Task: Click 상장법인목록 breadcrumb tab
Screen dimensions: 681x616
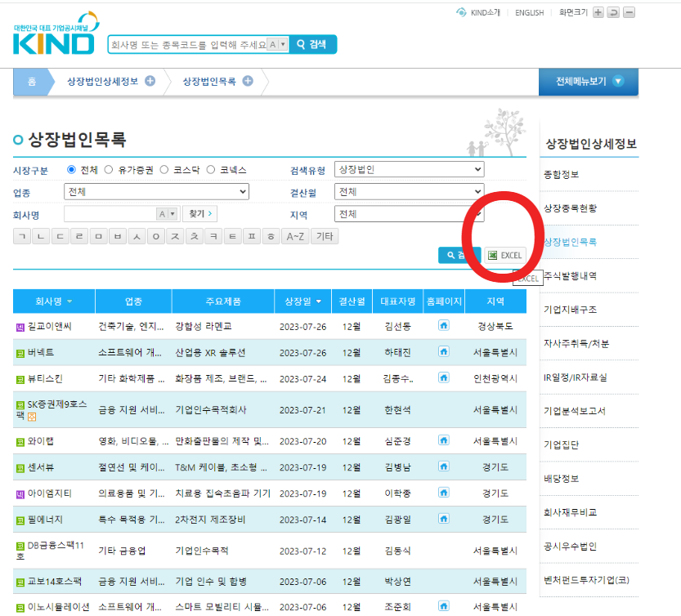Action: coord(209,81)
